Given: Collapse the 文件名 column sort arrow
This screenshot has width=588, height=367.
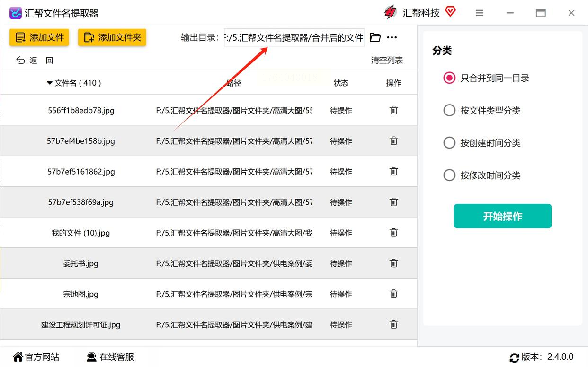Looking at the screenshot, I should [x=50, y=83].
